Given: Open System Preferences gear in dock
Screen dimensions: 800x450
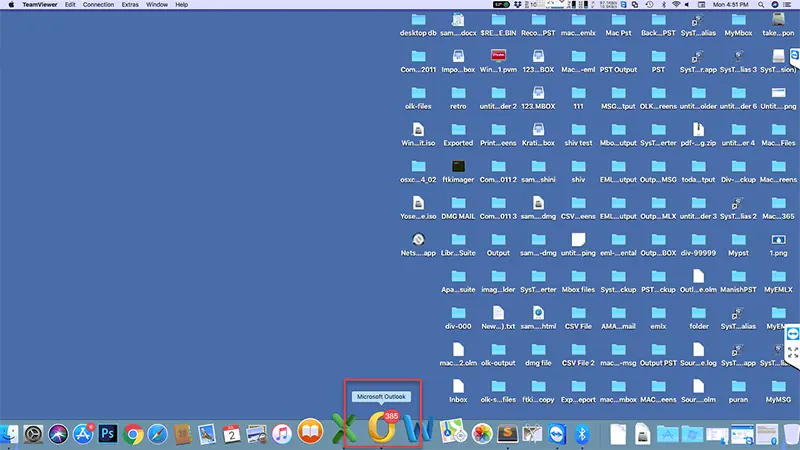Looking at the screenshot, I should pos(33,434).
